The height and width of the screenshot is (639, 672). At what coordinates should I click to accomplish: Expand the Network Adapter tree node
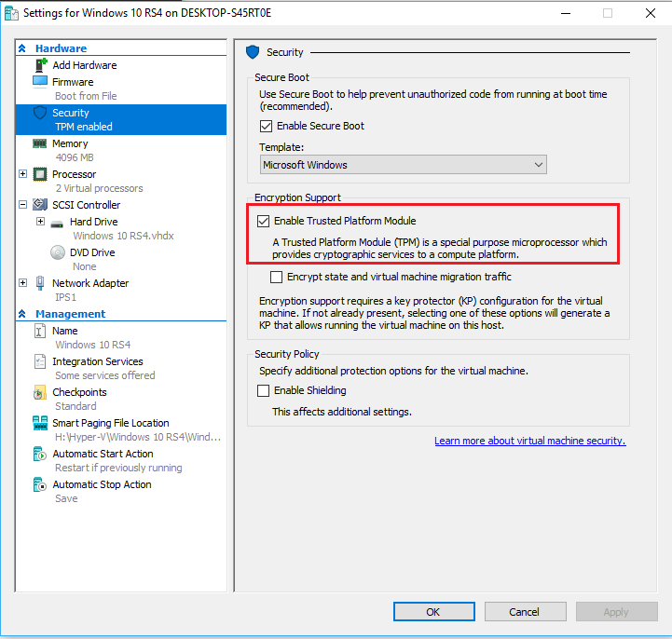click(23, 282)
